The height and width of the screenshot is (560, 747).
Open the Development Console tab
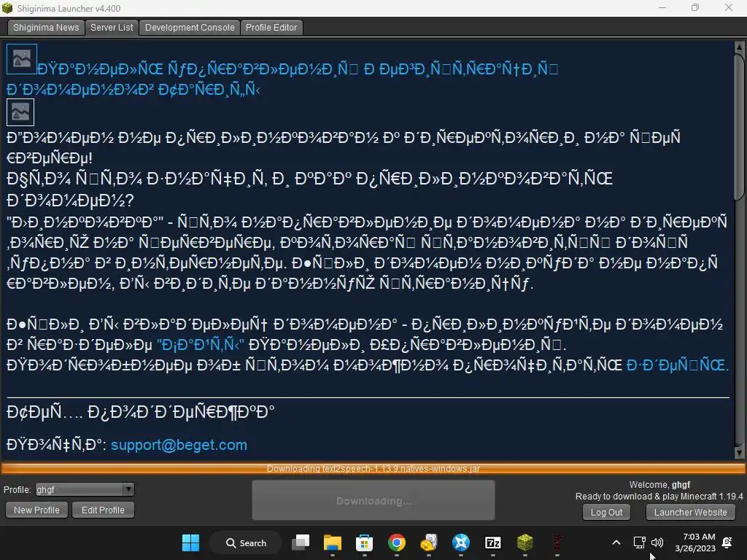coord(190,28)
